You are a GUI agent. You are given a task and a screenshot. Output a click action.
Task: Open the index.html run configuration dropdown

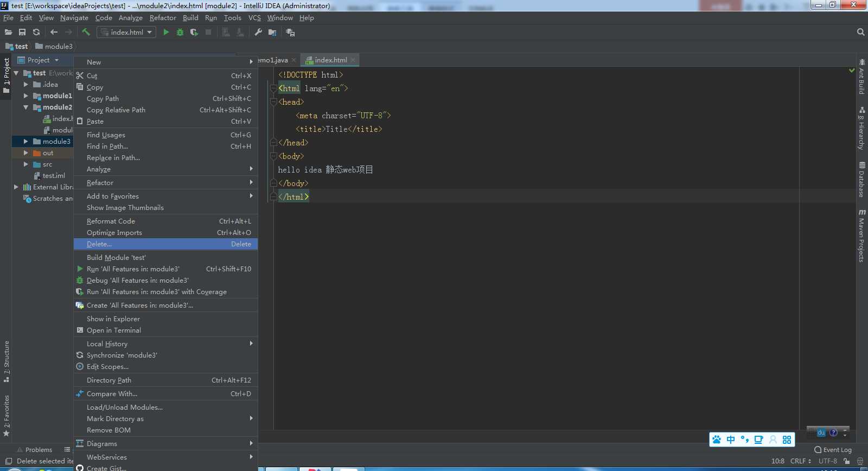coord(126,33)
